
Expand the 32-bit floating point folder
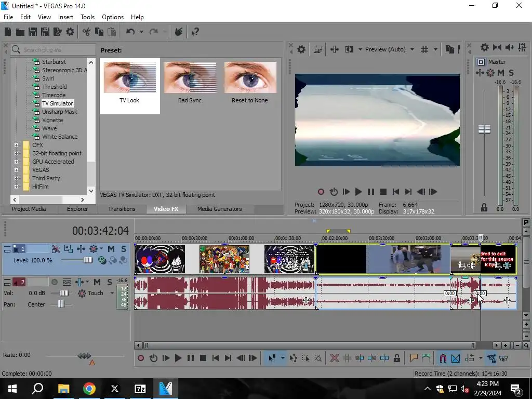16,153
